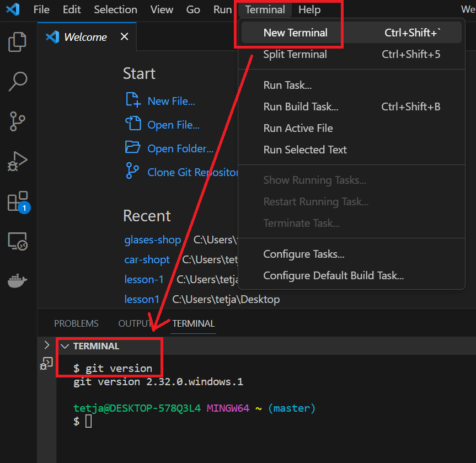Select Run Selected Text menu entry
The image size is (476, 463).
pyautogui.click(x=351, y=150)
